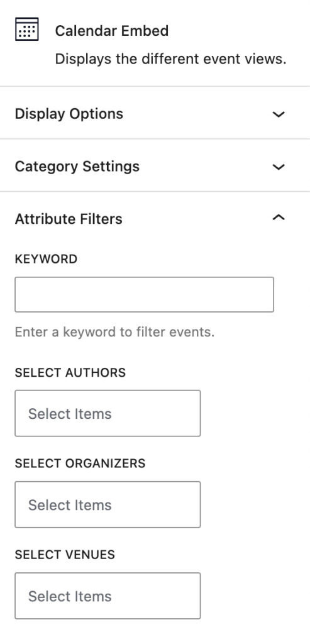Open the Display Options panel header

[155, 113]
